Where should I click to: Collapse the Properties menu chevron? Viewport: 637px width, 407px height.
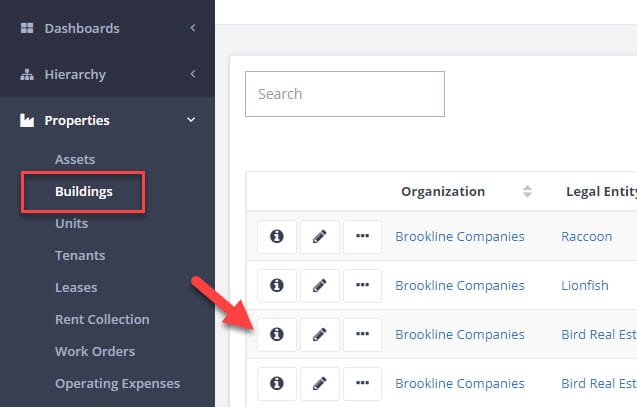(191, 120)
